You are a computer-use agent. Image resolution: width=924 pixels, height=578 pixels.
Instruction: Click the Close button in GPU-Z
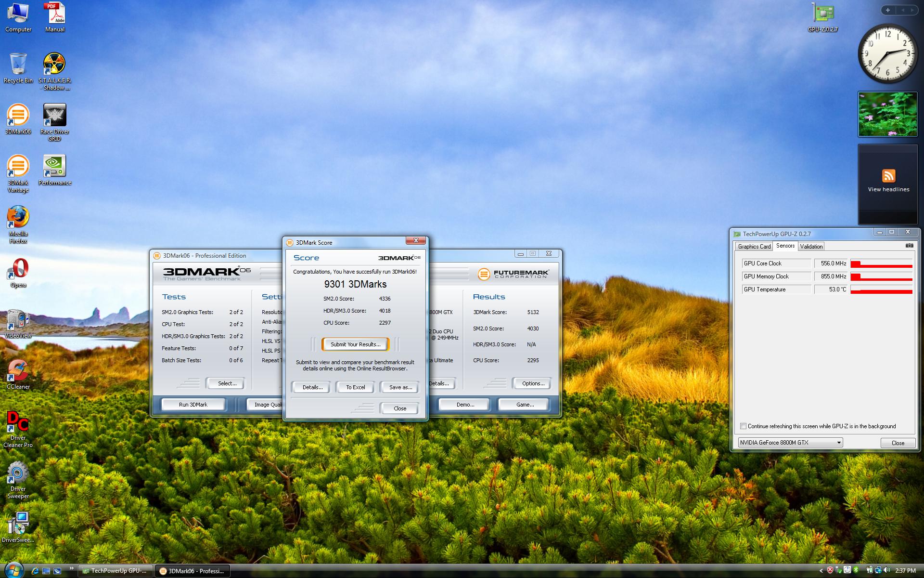898,443
